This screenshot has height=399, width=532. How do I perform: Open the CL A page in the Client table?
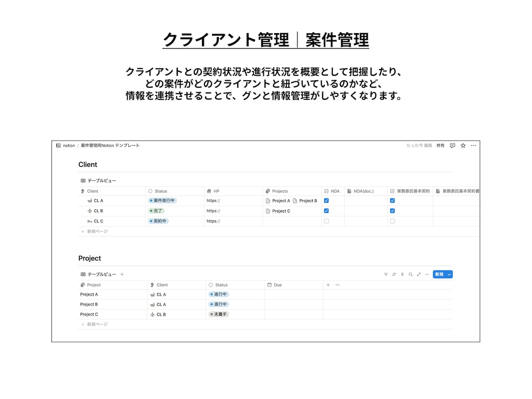[99, 201]
